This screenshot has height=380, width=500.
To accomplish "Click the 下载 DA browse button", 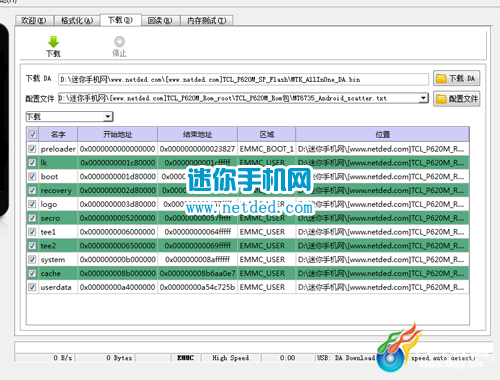I will [x=457, y=79].
